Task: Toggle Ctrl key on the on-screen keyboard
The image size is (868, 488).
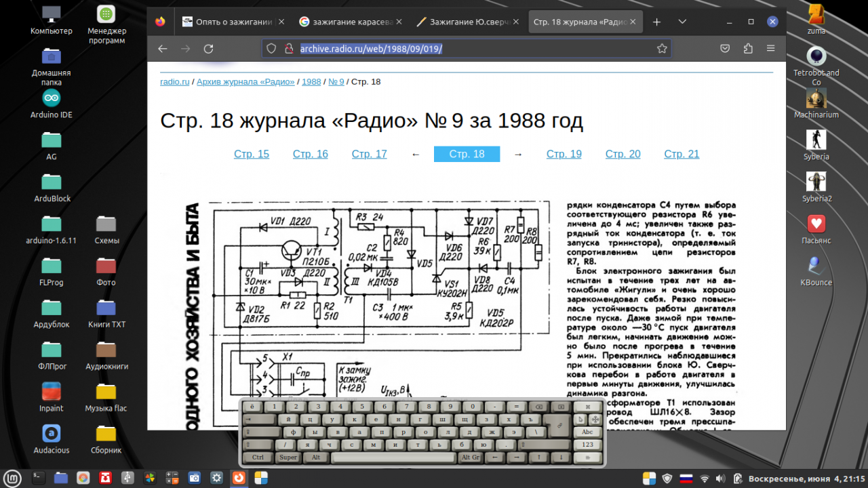Action: coord(258,457)
